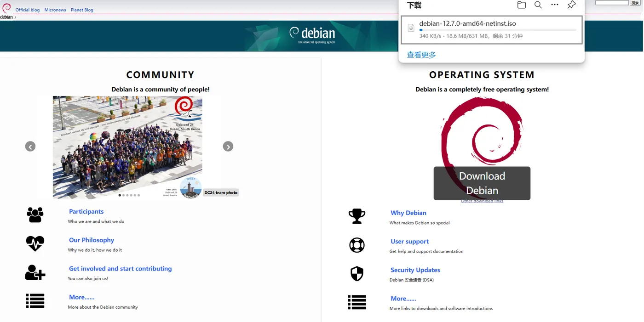Open Get involved and start contributing
644x322 pixels.
click(x=121, y=269)
